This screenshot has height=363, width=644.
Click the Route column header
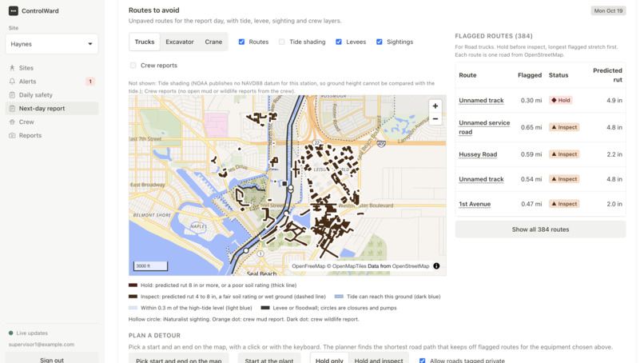tap(467, 75)
